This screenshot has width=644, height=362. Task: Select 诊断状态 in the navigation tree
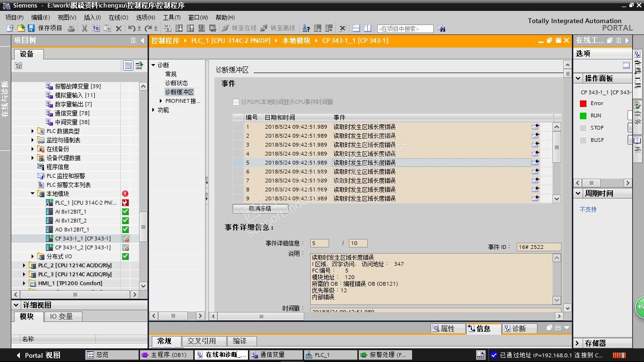coord(176,83)
